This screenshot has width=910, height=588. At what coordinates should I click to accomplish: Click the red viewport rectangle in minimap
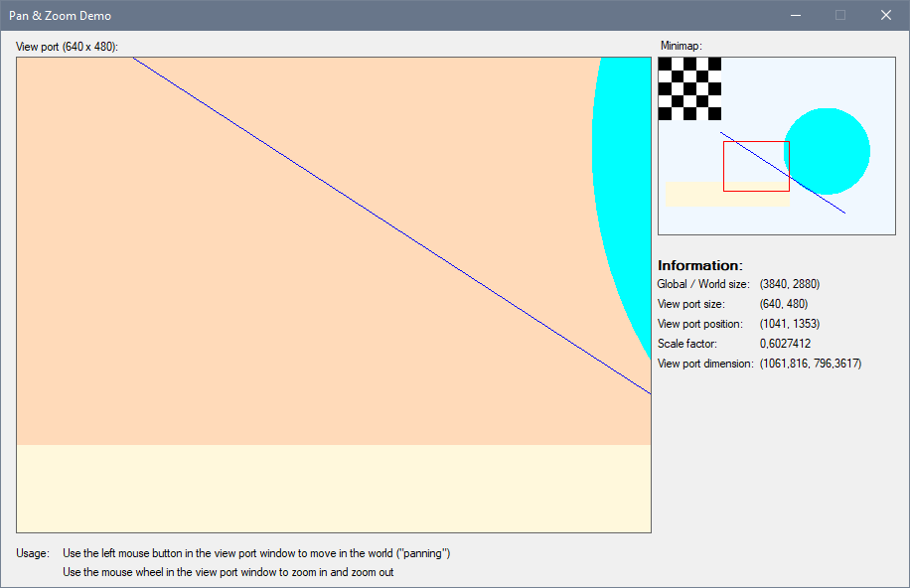pos(756,166)
